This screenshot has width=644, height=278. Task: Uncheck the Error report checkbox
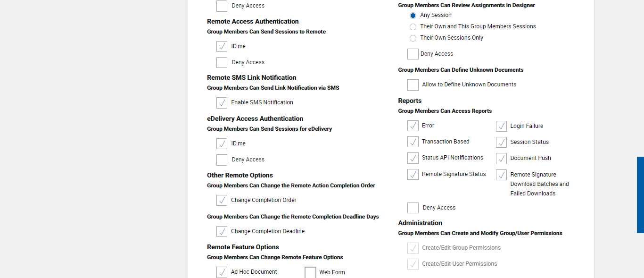413,126
